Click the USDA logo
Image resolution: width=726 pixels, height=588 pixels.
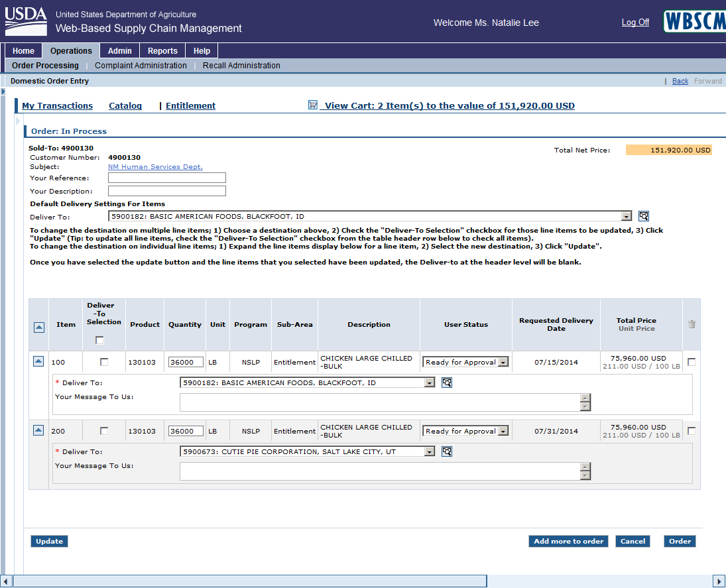click(26, 21)
